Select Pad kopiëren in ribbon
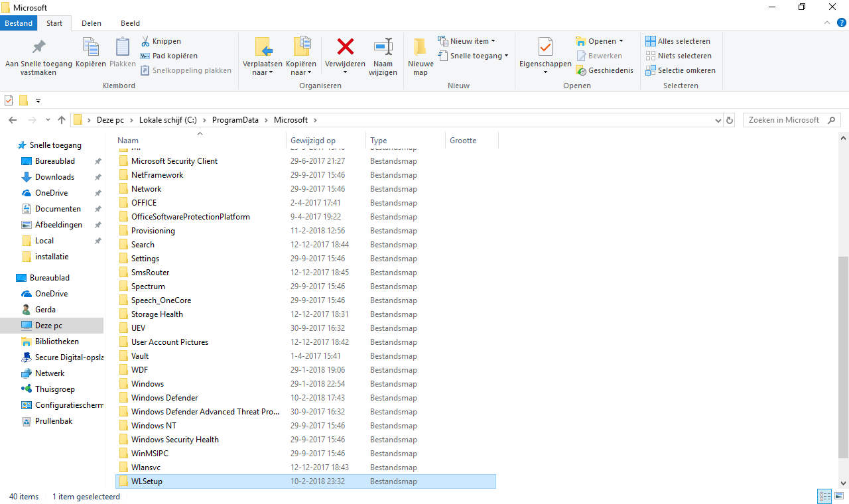This screenshot has width=849, height=504. point(169,56)
